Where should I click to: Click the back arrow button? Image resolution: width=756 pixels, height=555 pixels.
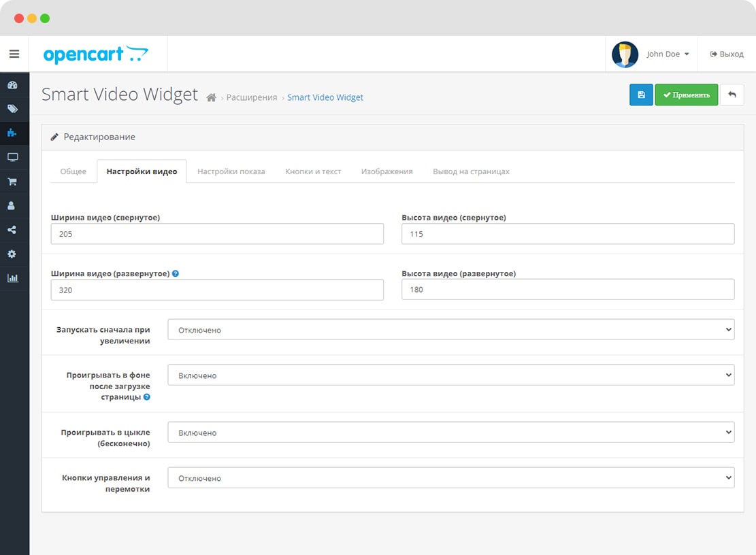click(x=732, y=95)
